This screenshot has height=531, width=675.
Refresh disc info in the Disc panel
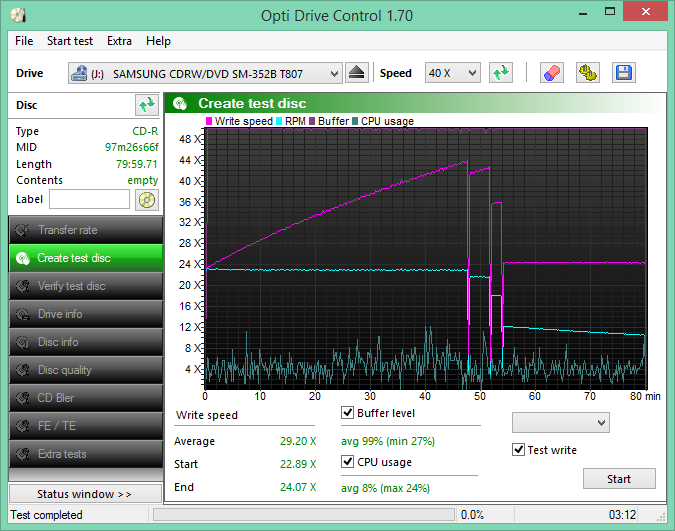pyautogui.click(x=146, y=105)
